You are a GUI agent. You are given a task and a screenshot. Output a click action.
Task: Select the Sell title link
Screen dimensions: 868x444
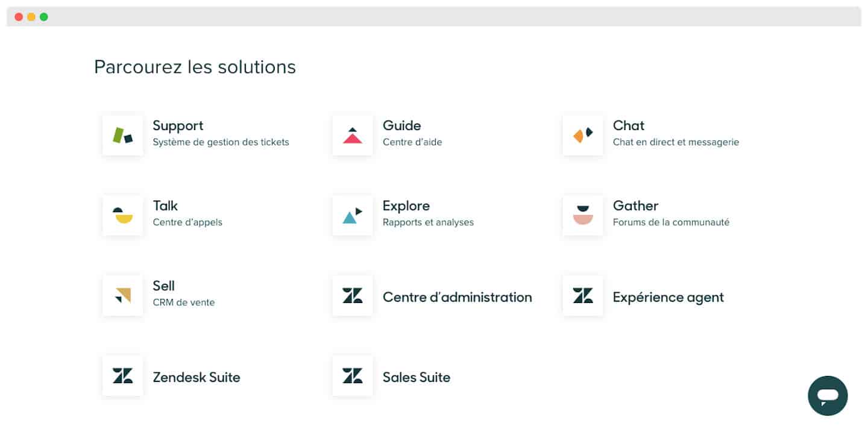164,286
